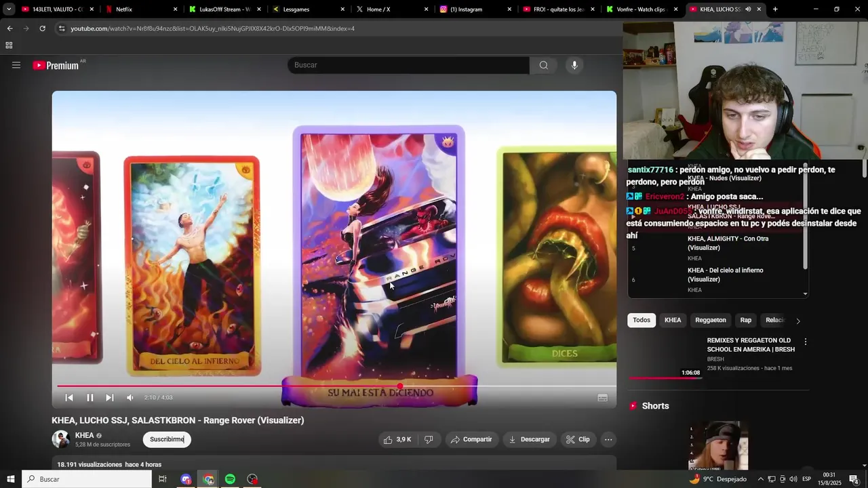Select the Todos filter chip
Screen dimensions: 868x488
(642, 320)
